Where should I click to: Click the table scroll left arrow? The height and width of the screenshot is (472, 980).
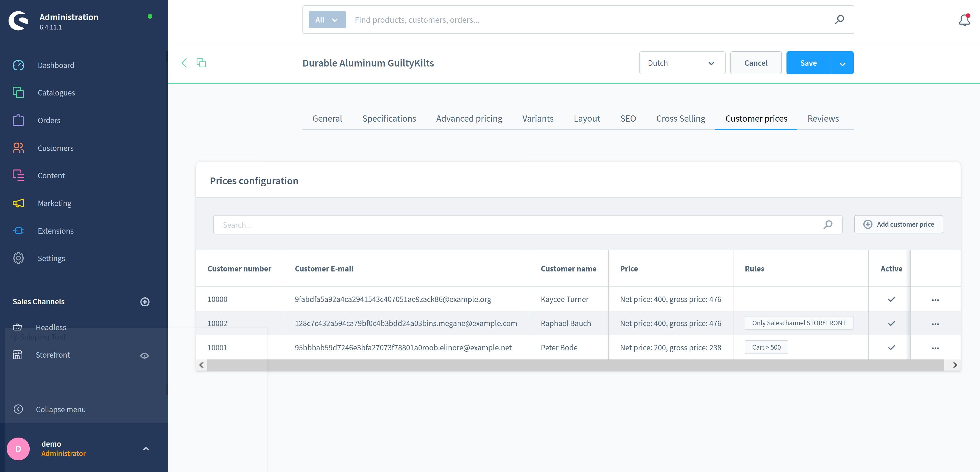pos(201,365)
